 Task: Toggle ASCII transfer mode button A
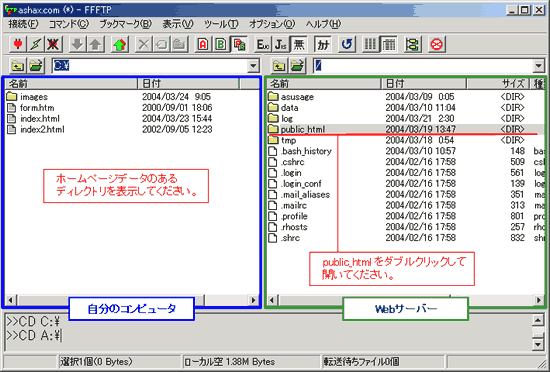(203, 45)
